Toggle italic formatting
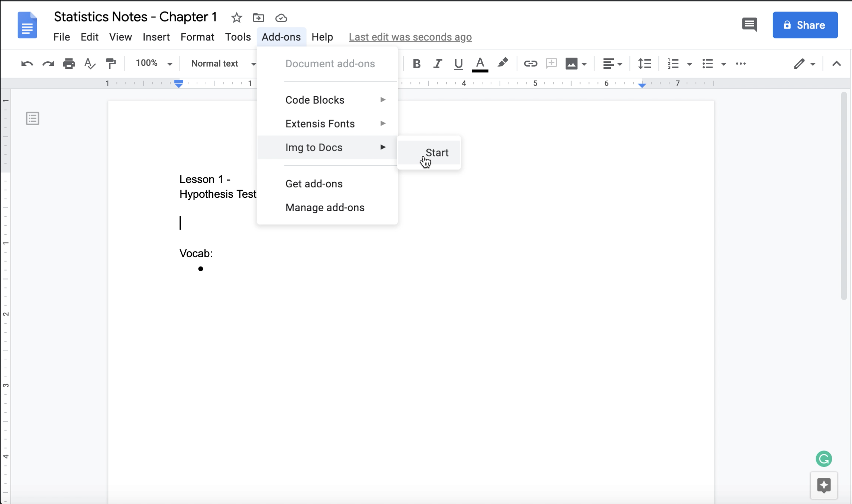The width and height of the screenshot is (852, 504). (438, 64)
